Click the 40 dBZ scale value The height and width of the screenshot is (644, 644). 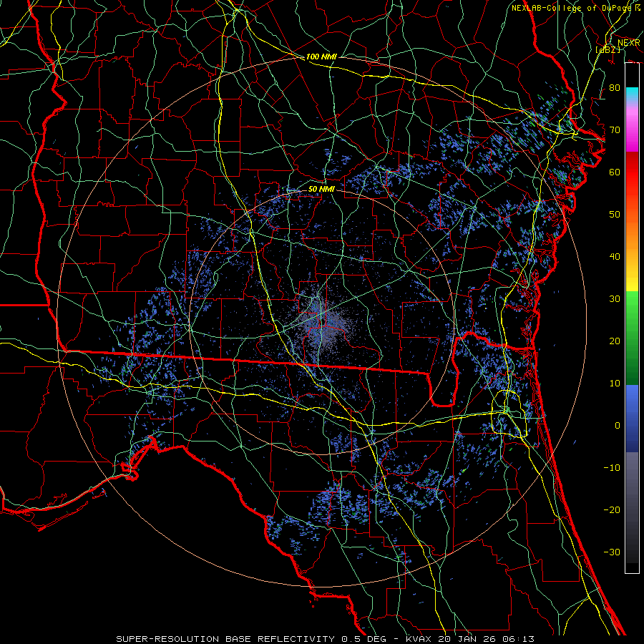pos(615,257)
